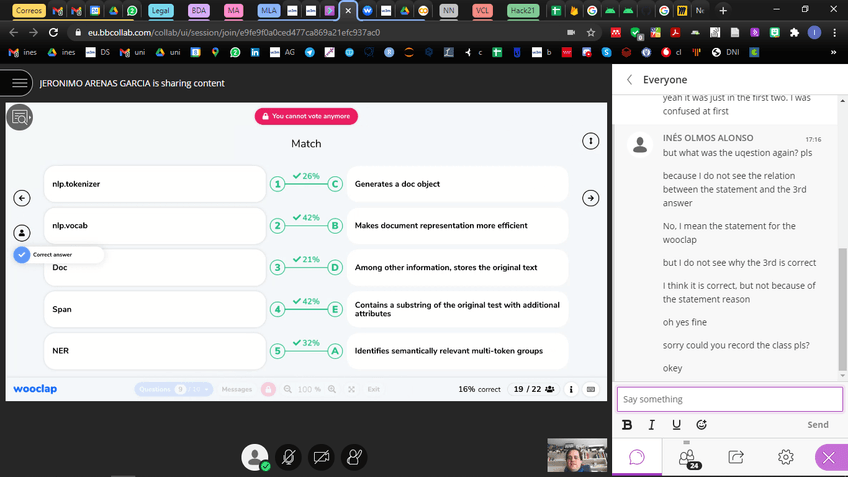Zoom out the Wooclap slide
The image size is (848, 477).
[x=288, y=389]
